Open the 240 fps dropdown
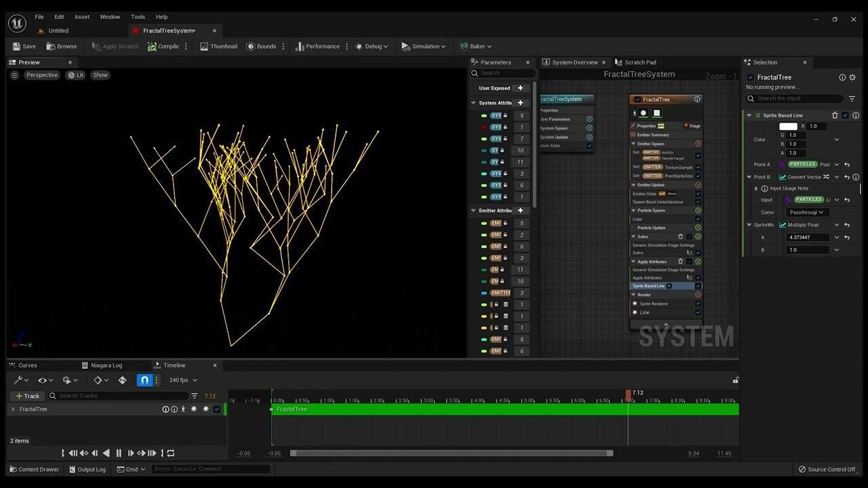This screenshot has height=488, width=868. pyautogui.click(x=182, y=380)
